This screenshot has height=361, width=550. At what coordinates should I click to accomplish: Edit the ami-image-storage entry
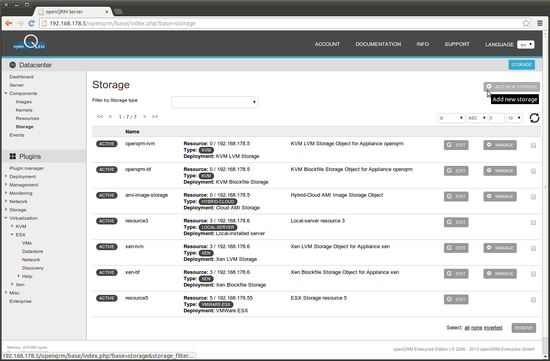click(x=456, y=196)
